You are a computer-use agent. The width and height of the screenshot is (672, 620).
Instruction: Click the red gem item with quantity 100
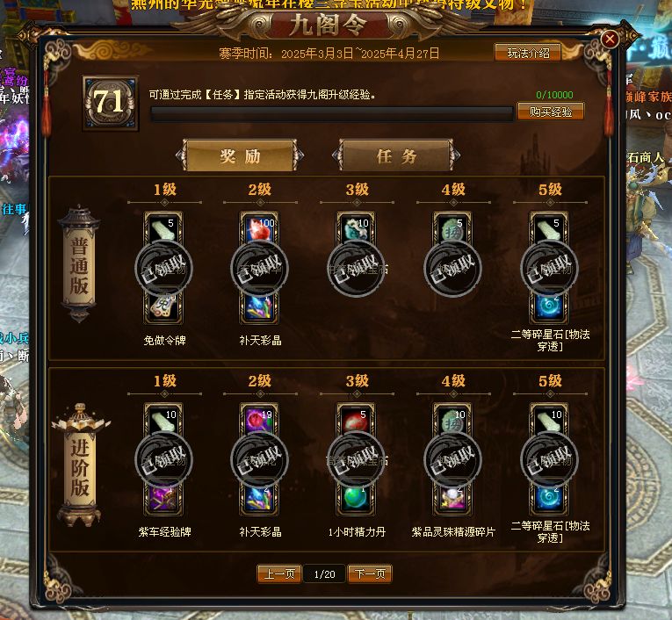(259, 229)
